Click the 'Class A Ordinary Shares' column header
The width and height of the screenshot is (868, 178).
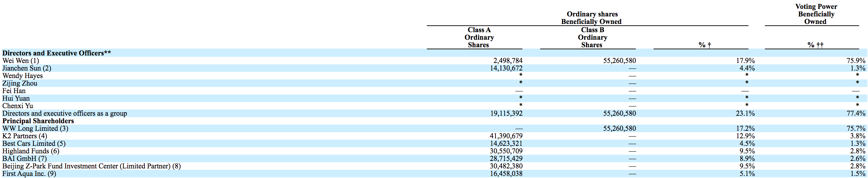[x=479, y=37]
